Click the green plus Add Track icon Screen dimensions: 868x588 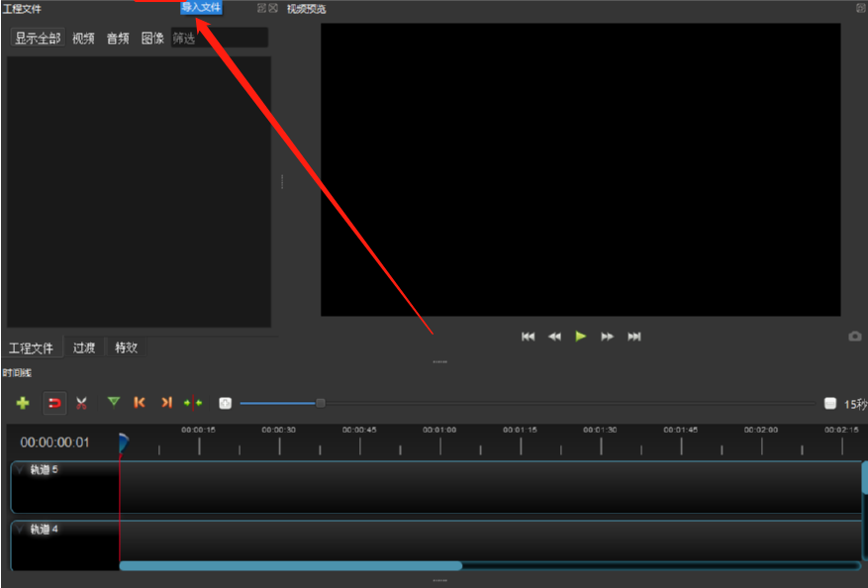[23, 403]
